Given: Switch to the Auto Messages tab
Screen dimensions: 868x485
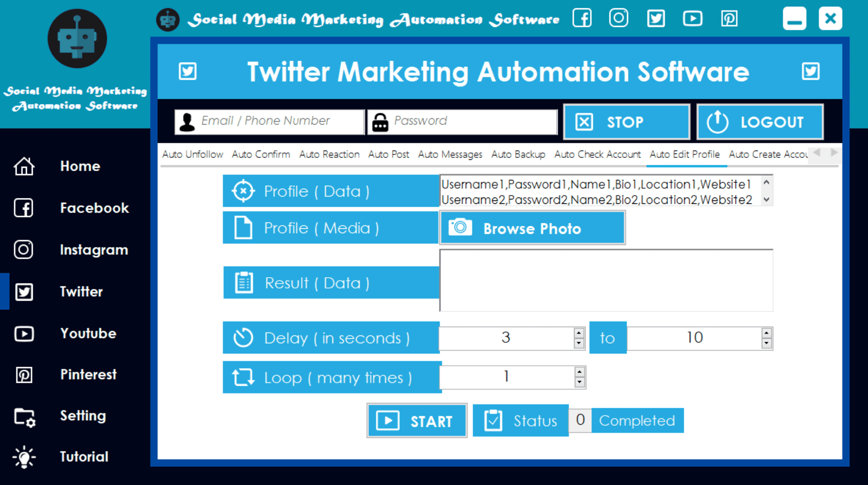Looking at the screenshot, I should (x=450, y=154).
